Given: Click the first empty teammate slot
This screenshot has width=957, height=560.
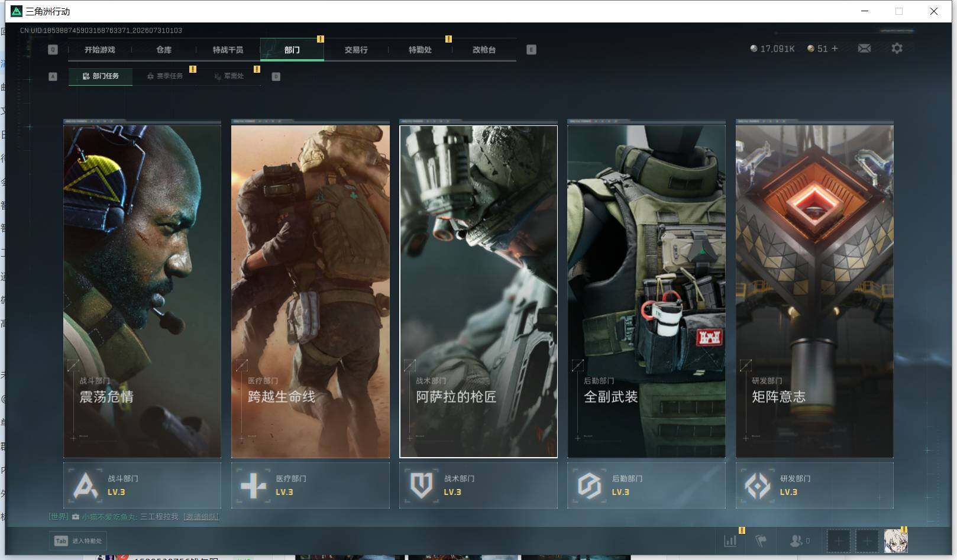Looking at the screenshot, I should 838,541.
